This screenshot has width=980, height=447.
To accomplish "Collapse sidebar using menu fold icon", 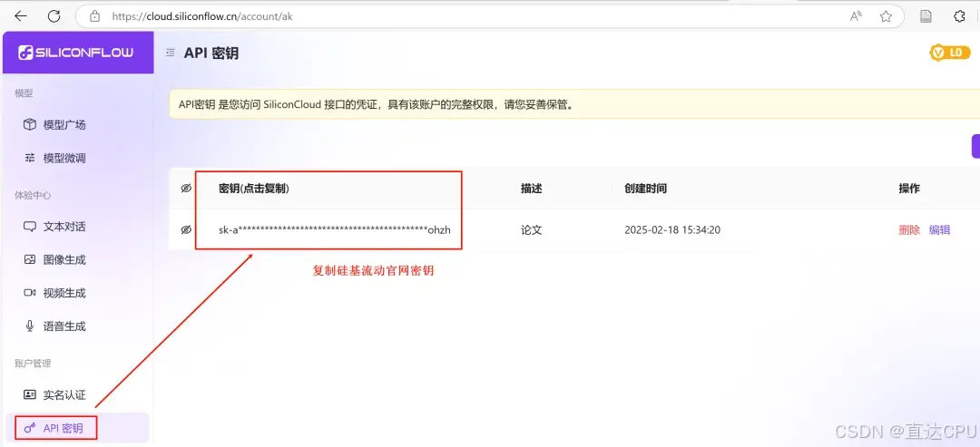I will [x=170, y=53].
